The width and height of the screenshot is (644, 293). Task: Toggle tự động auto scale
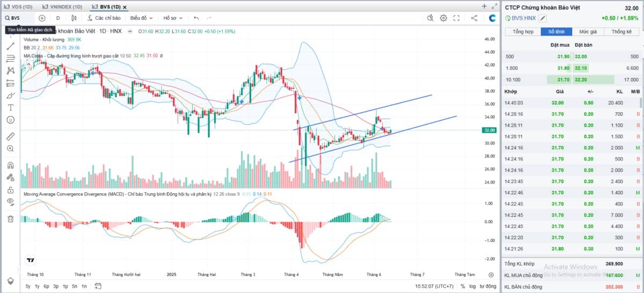click(488, 286)
